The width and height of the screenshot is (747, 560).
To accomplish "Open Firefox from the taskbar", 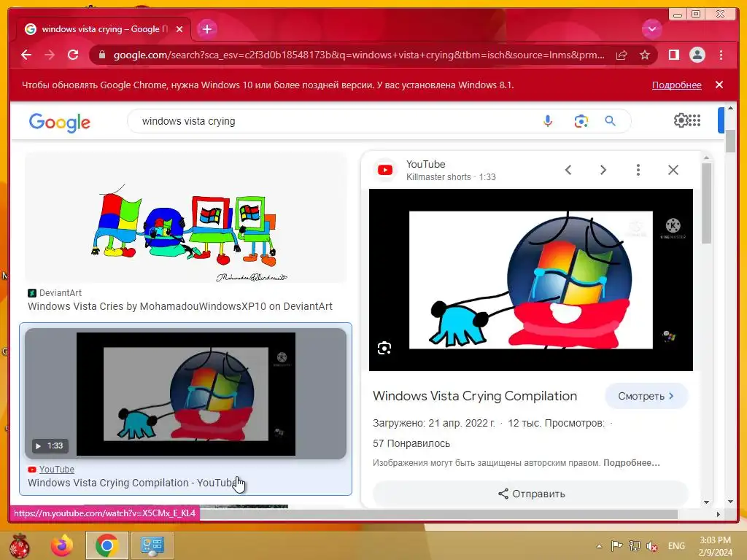I will click(x=63, y=545).
